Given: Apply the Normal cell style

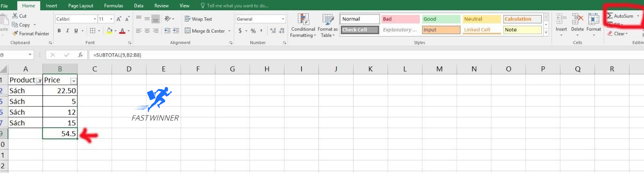Looking at the screenshot, I should (360, 19).
